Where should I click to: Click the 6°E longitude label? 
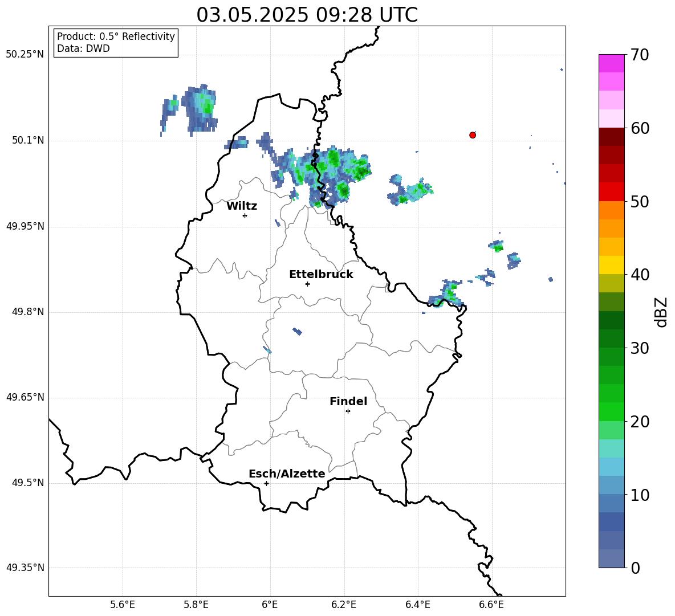click(270, 605)
